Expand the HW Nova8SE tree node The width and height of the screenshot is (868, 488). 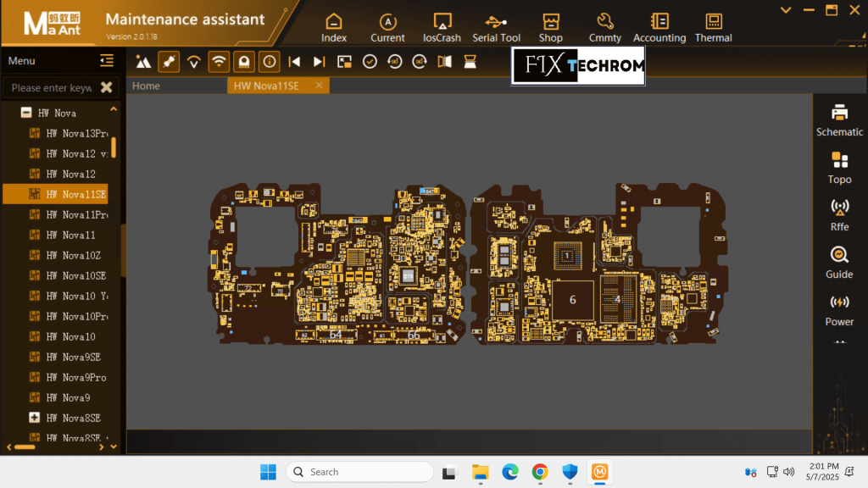coord(34,418)
